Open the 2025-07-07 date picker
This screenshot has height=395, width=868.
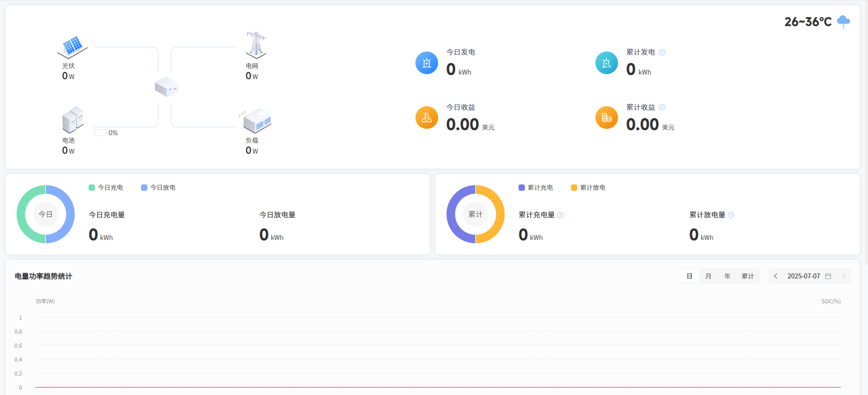809,276
